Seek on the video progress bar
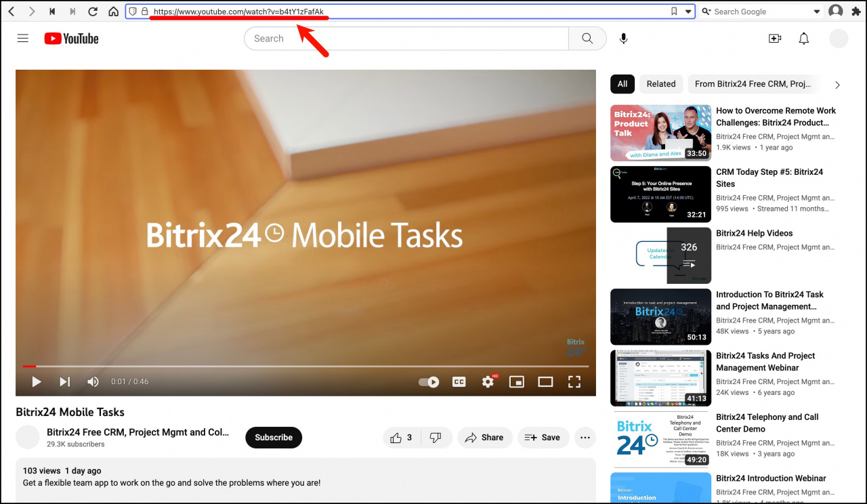 click(305, 366)
